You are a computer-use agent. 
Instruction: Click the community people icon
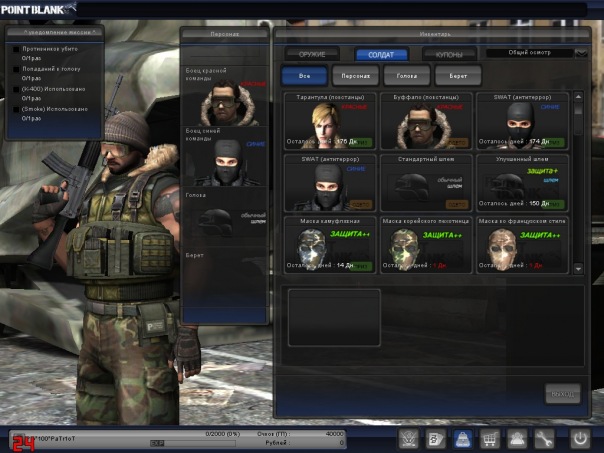click(x=517, y=438)
